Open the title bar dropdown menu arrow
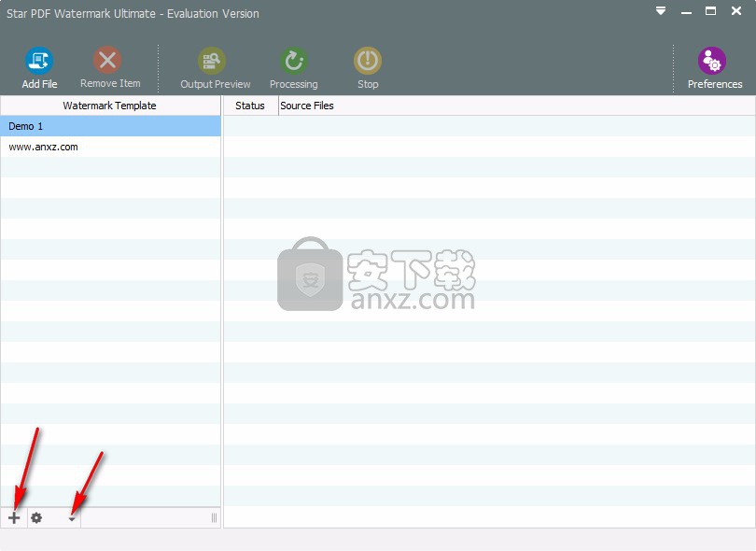Image resolution: width=756 pixels, height=551 pixels. coord(661,10)
